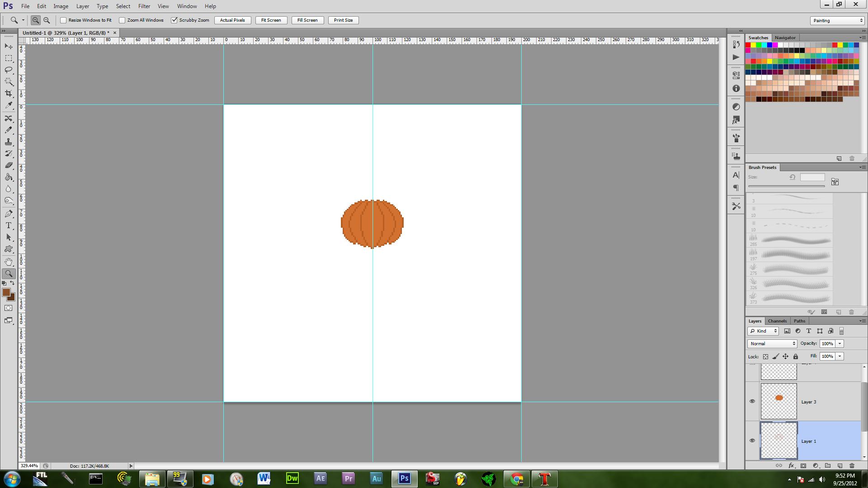Toggle Quick Mask mode
This screenshot has width=868, height=488.
coord(9,308)
